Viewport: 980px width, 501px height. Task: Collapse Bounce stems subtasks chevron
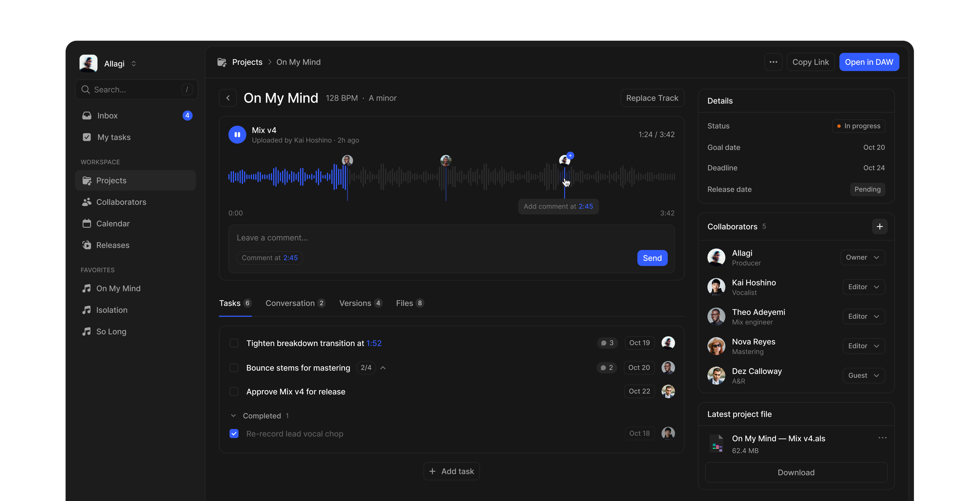coord(383,368)
